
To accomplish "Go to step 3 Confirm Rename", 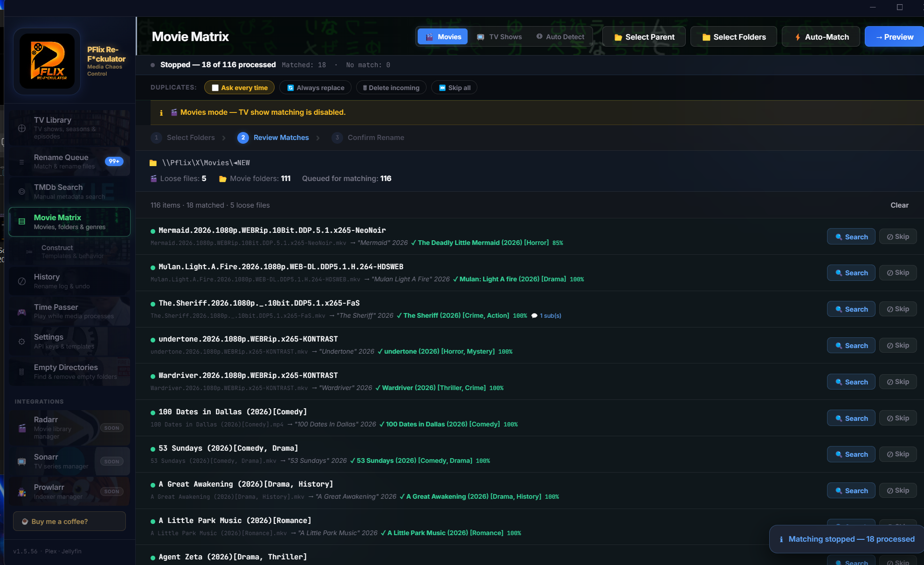I will click(x=368, y=138).
